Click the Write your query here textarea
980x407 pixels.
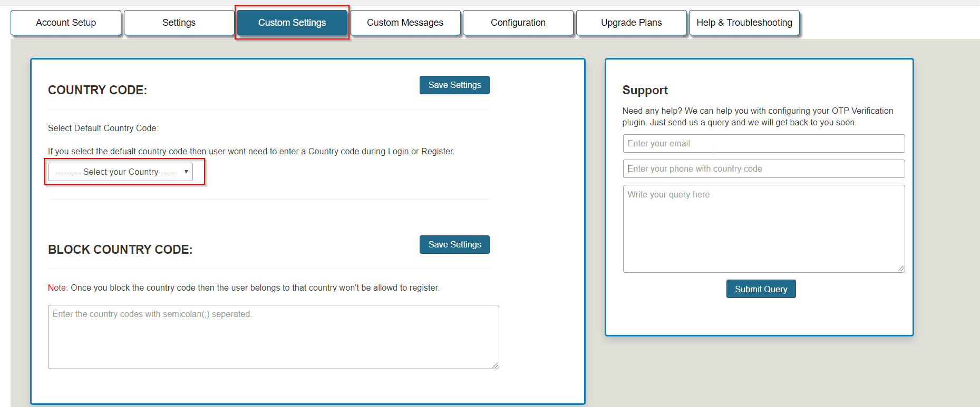point(763,229)
